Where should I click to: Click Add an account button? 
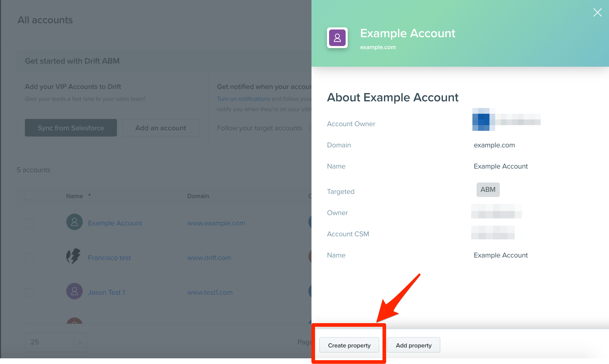[160, 128]
